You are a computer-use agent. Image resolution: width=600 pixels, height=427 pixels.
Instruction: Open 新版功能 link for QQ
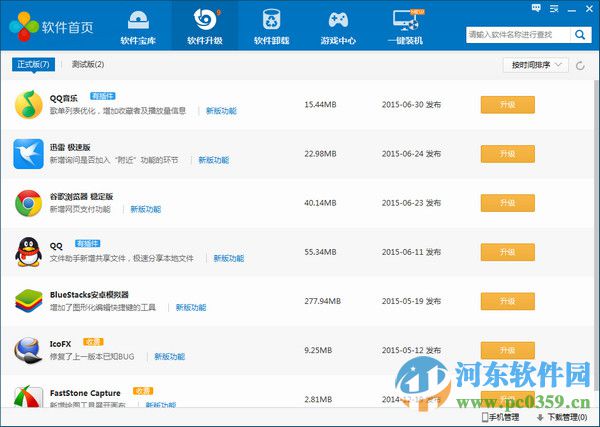tap(228, 258)
